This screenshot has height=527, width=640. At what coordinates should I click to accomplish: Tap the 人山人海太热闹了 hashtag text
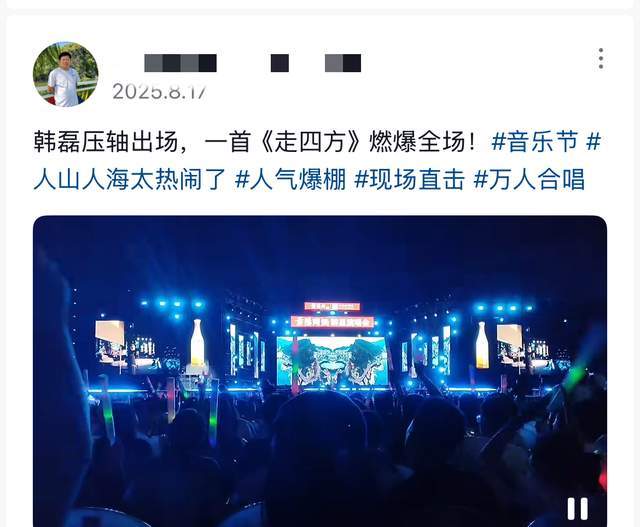pyautogui.click(x=129, y=179)
